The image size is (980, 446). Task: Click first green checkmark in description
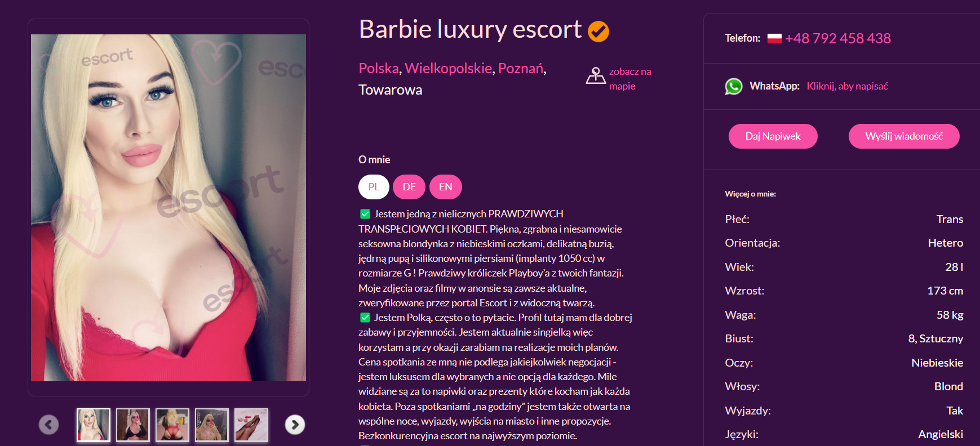click(365, 214)
